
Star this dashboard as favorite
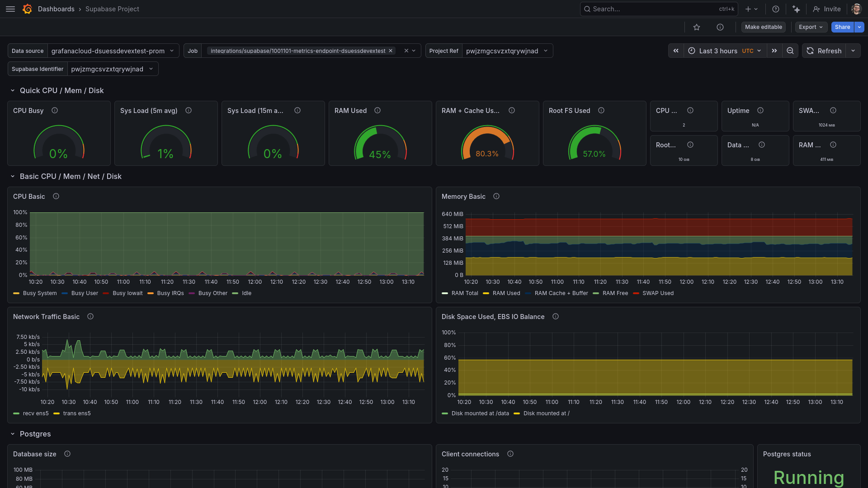click(697, 27)
